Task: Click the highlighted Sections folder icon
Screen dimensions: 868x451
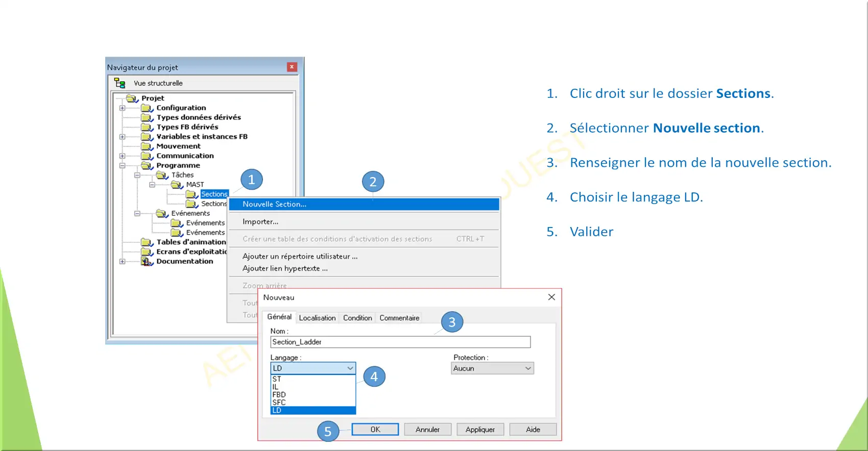Action: pyautogui.click(x=192, y=194)
